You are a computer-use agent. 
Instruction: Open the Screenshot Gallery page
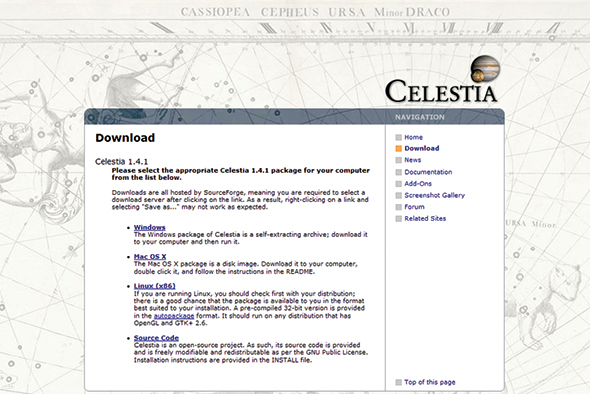[x=434, y=195]
